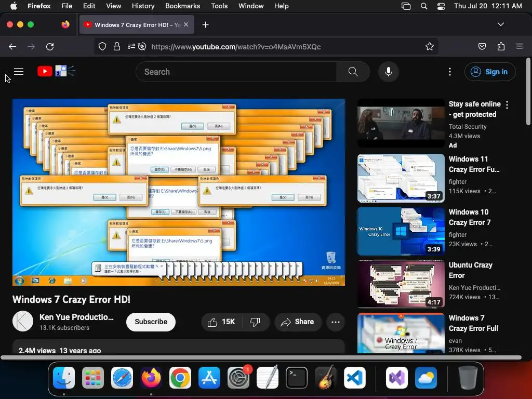Open more actions ellipsis under video
Viewport: 532px width, 399px height.
[335, 322]
